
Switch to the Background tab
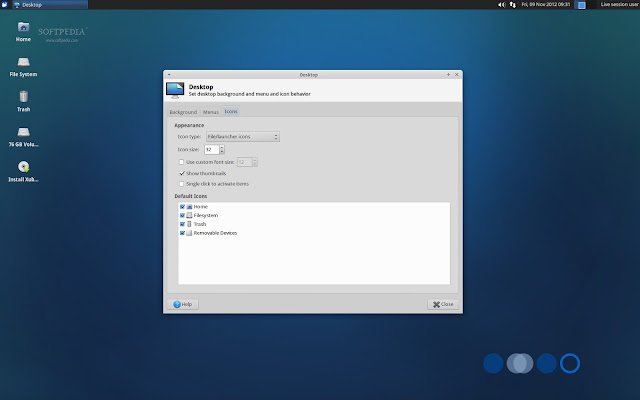pos(183,112)
